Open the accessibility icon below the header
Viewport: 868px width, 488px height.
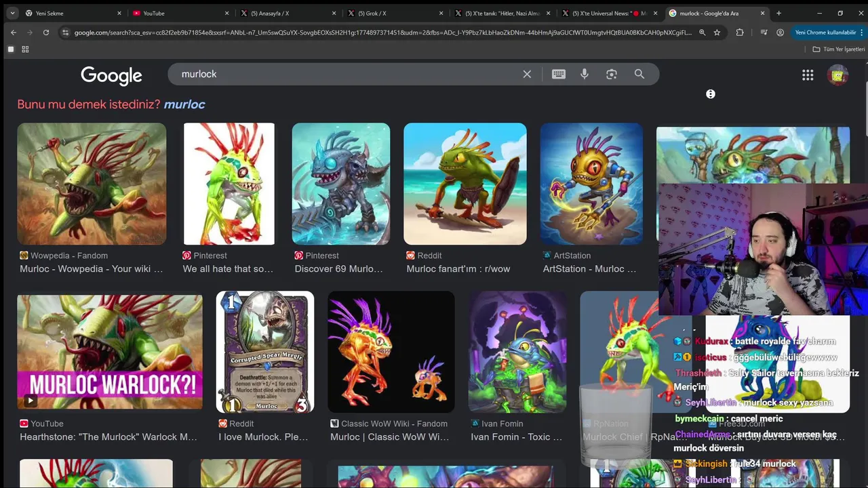point(711,94)
